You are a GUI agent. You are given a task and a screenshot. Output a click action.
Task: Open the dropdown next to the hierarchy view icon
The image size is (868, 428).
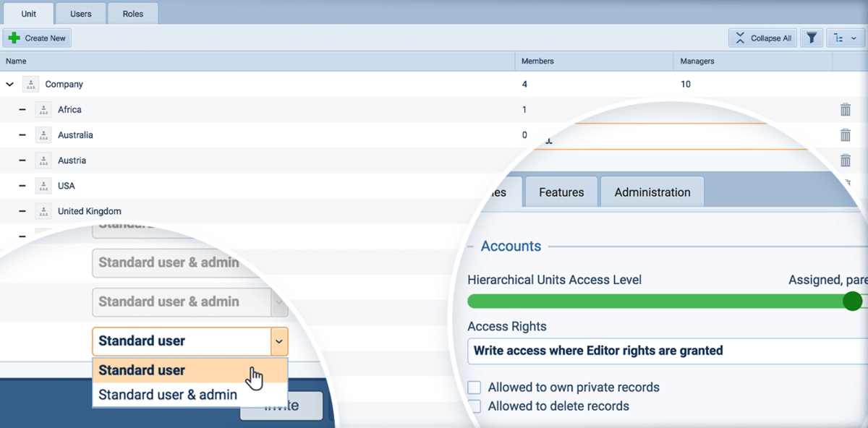tap(854, 37)
